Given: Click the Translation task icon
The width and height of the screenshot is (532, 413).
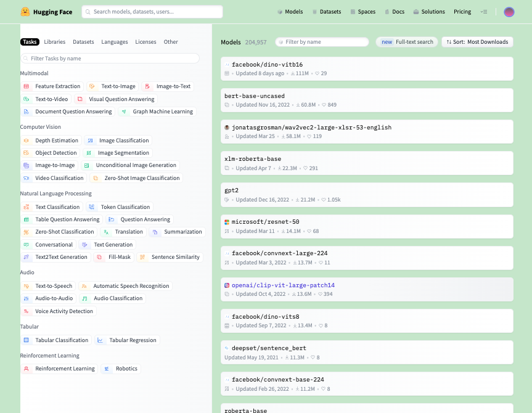Looking at the screenshot, I should (x=106, y=232).
